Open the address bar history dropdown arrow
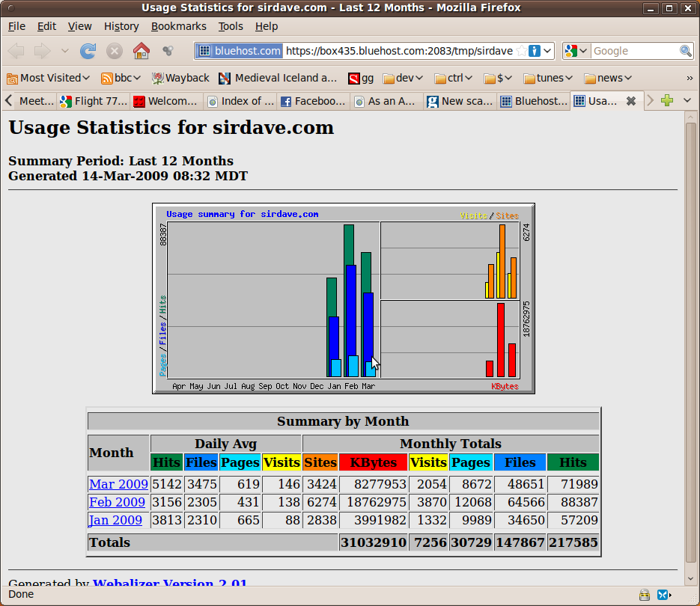Screen dimensions: 700x606 point(548,51)
